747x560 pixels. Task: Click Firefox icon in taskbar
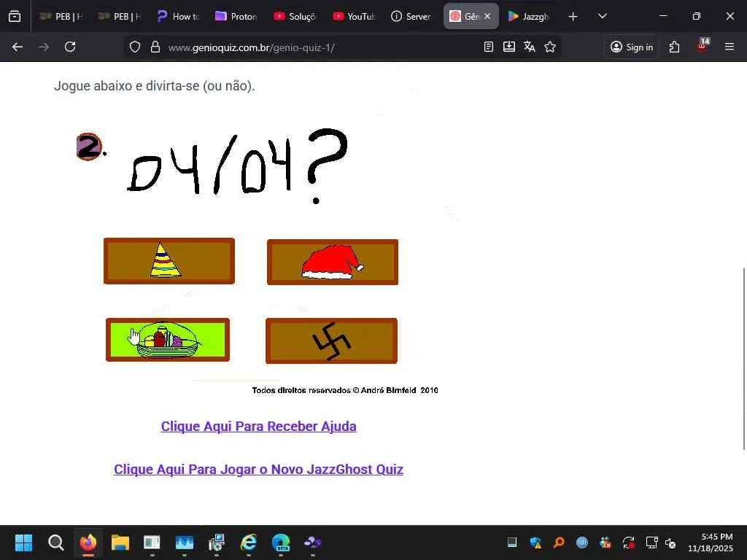[88, 542]
